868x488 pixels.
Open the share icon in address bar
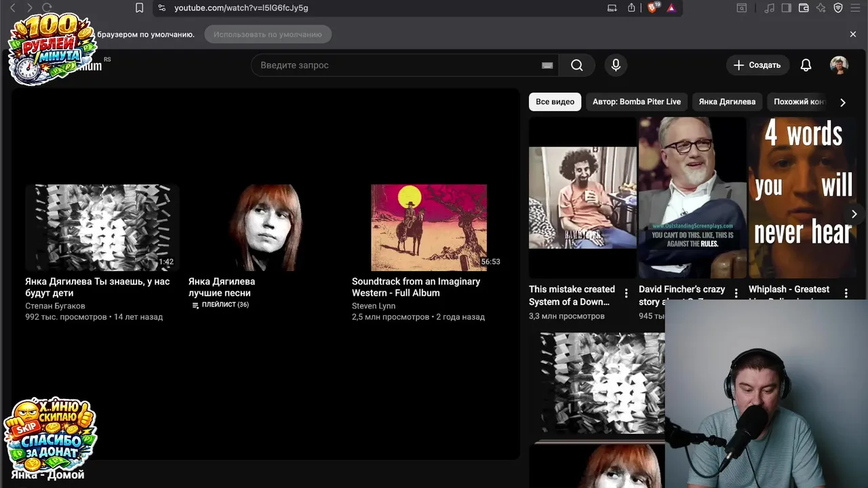coord(631,8)
